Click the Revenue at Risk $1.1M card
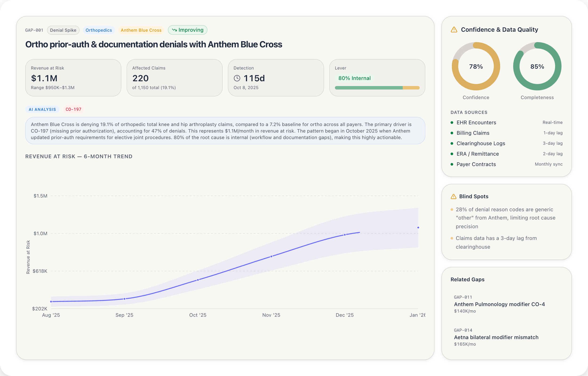The image size is (588, 376). pos(73,78)
